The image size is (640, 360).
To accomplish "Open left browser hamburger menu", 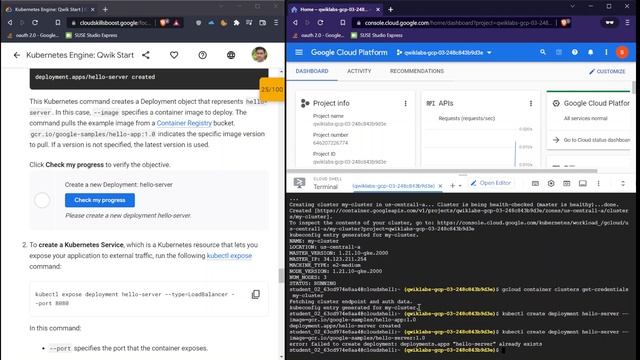I will coord(276,23).
